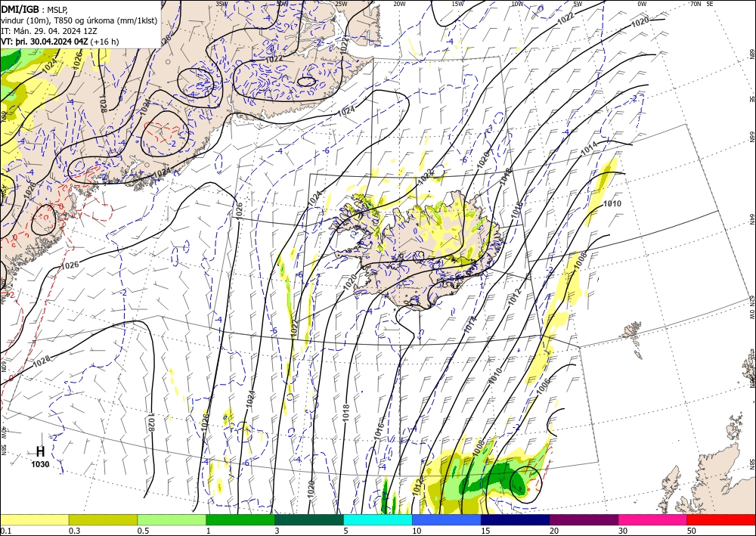Click the "70N" latitude label at top

696,3
